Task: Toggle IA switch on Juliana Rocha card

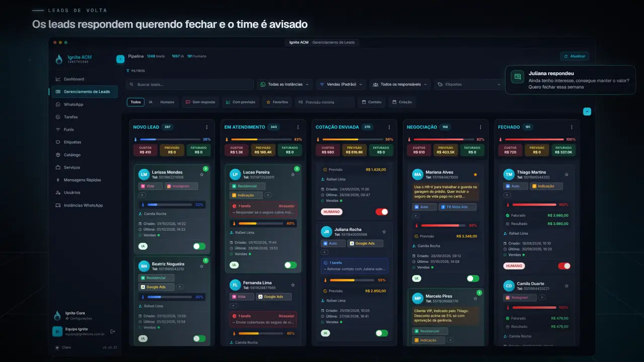Action: pyautogui.click(x=382, y=333)
